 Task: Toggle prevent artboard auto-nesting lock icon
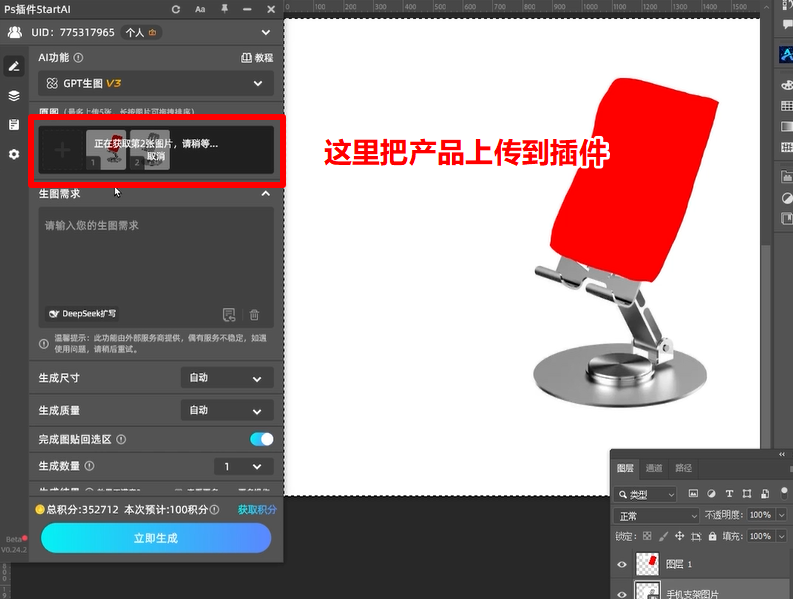point(696,536)
